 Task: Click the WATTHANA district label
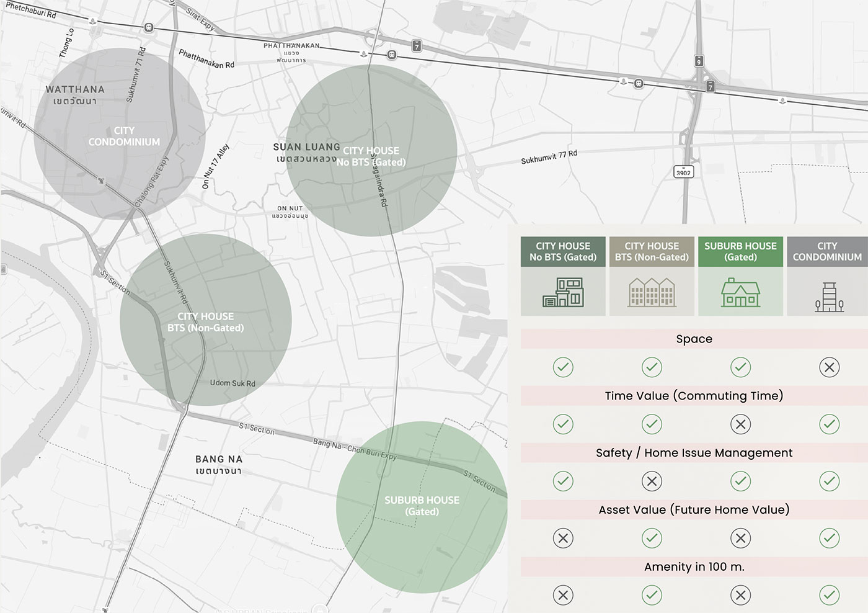click(75, 89)
